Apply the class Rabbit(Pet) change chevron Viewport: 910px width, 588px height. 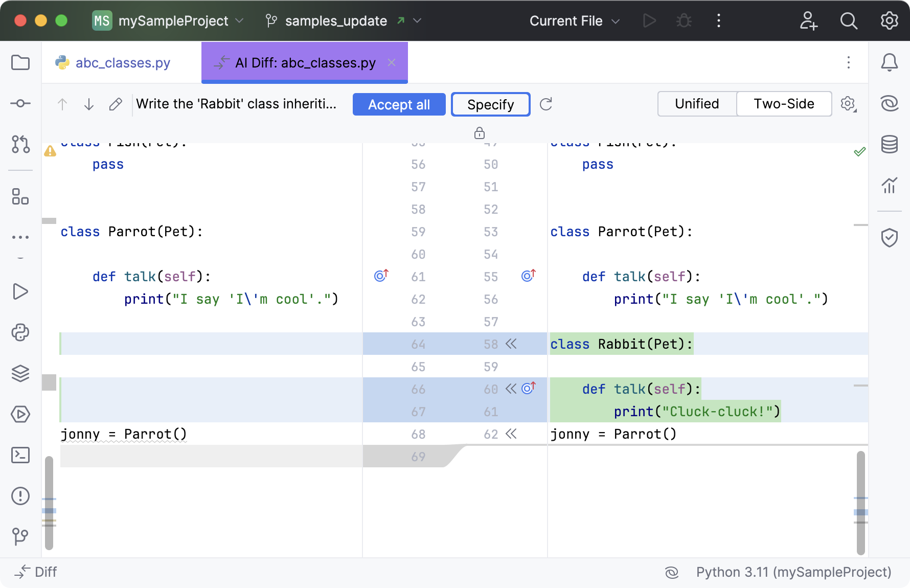click(x=511, y=344)
